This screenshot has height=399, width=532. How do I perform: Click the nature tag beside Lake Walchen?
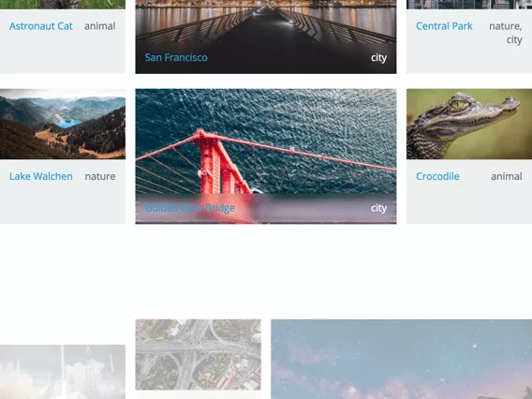100,176
